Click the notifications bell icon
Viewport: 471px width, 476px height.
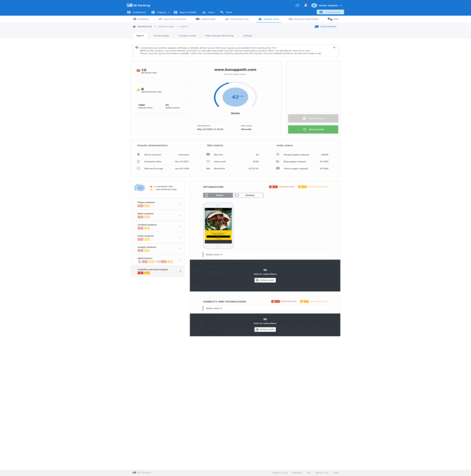pyautogui.click(x=305, y=6)
